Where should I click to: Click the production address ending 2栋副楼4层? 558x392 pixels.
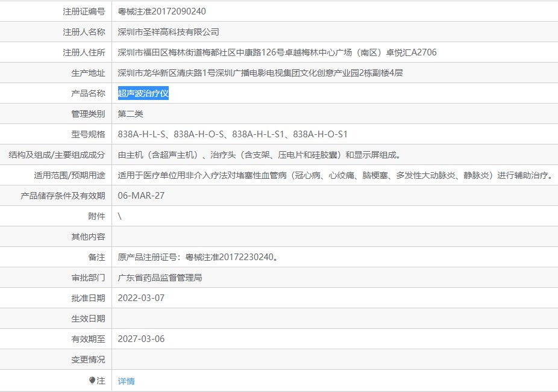tap(260, 73)
